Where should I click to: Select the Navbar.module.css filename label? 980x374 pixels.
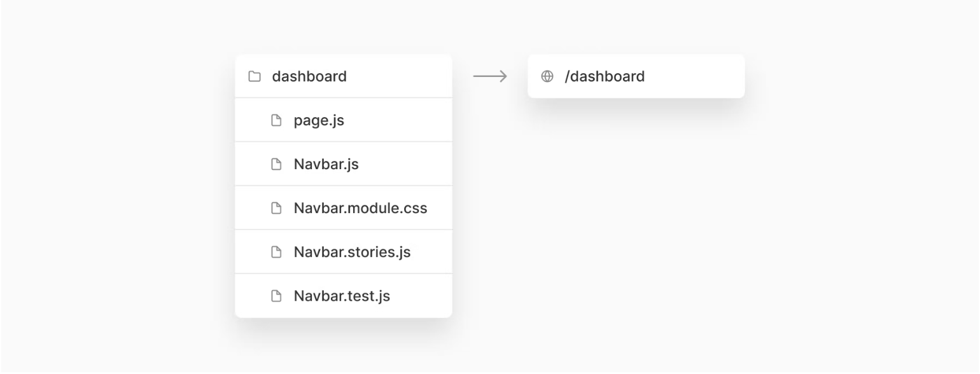point(360,209)
